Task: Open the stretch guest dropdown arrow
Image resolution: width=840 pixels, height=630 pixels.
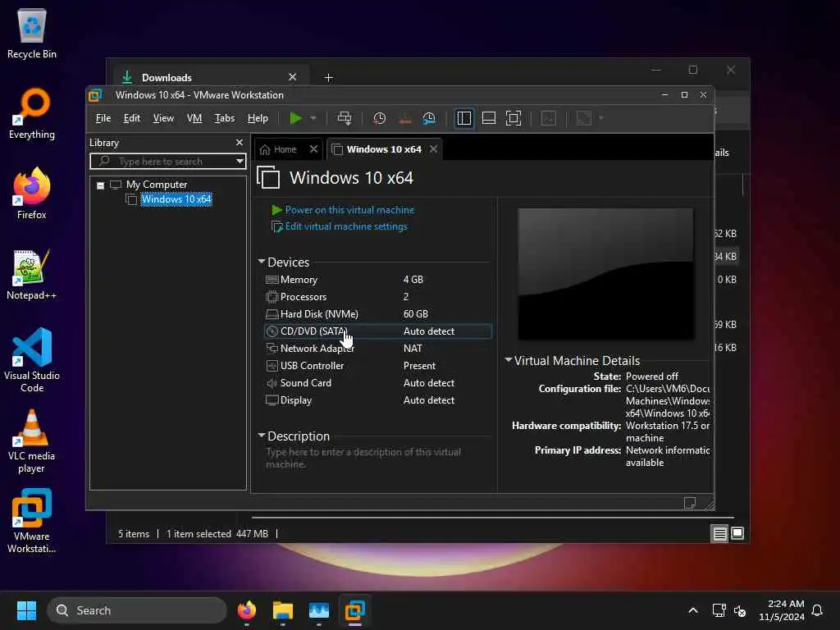Action: (601, 118)
